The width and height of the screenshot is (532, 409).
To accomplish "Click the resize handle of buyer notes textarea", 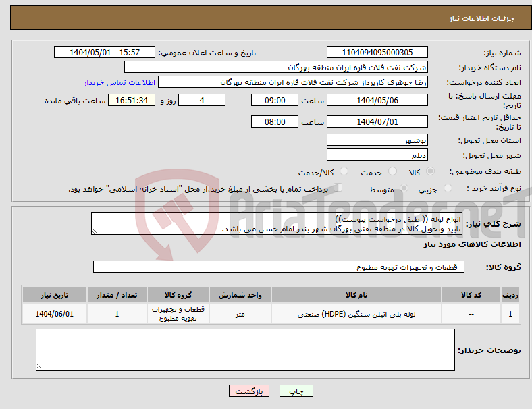I will click(39, 367).
